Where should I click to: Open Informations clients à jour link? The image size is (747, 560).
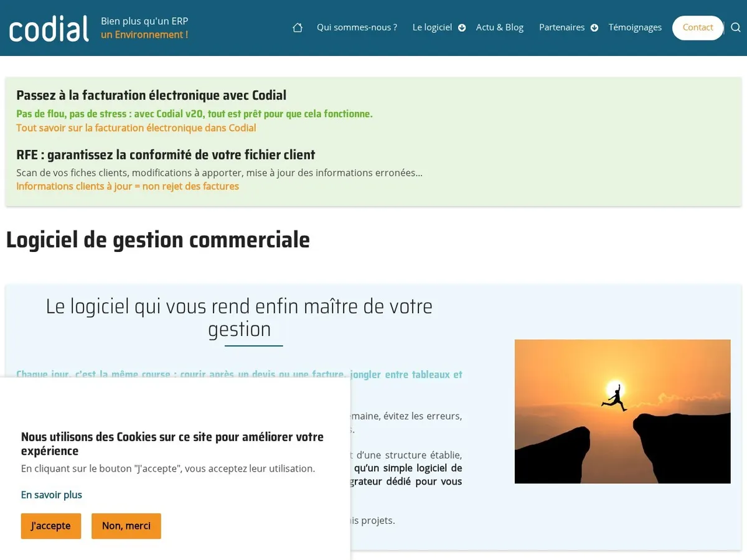tap(128, 186)
